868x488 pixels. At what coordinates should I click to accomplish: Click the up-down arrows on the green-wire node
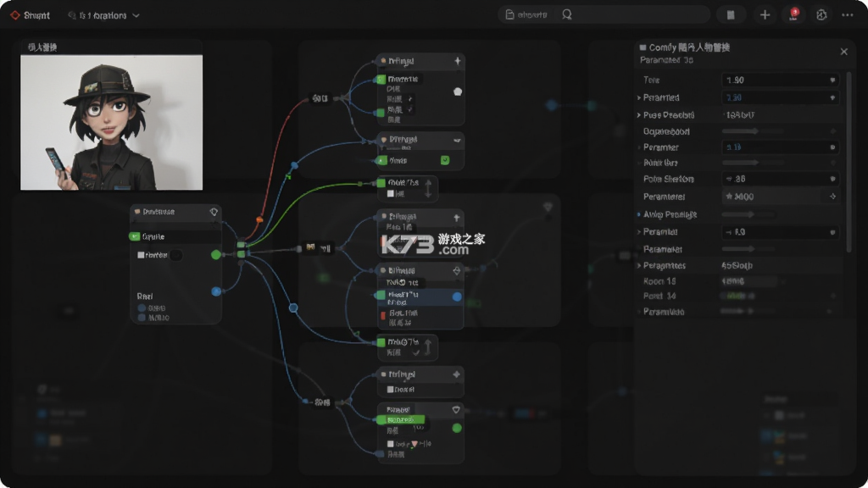pyautogui.click(x=428, y=189)
